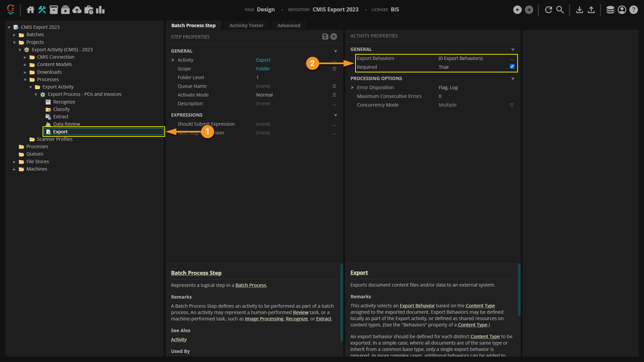The image size is (644, 362).
Task: Open the Stats bar chart icon
Action: pyautogui.click(x=100, y=10)
